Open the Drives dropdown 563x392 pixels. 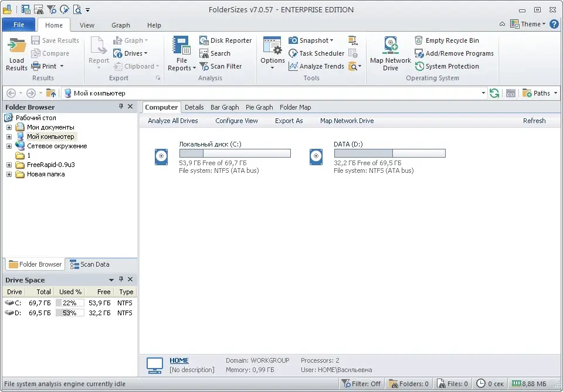(130, 53)
